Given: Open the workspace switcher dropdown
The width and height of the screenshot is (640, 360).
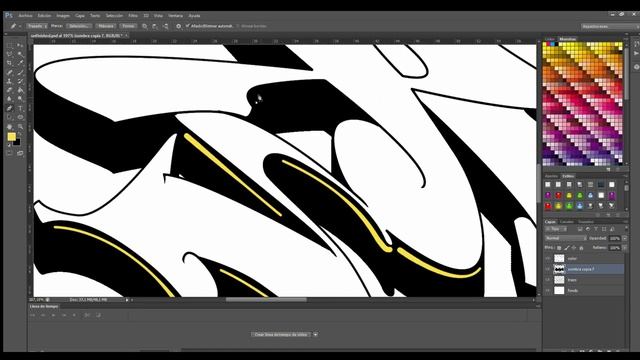Looking at the screenshot, I should point(610,26).
